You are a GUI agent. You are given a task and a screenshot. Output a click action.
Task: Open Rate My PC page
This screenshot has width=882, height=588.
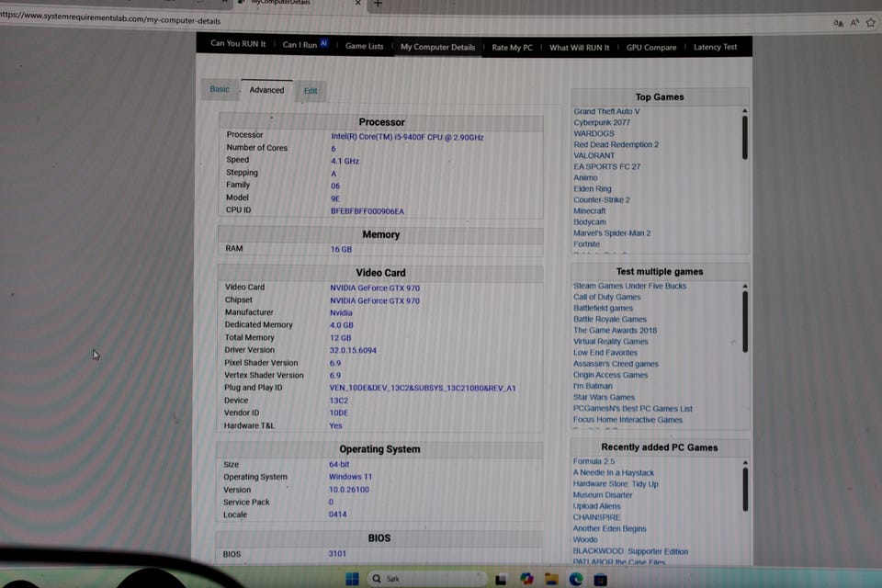pos(512,47)
